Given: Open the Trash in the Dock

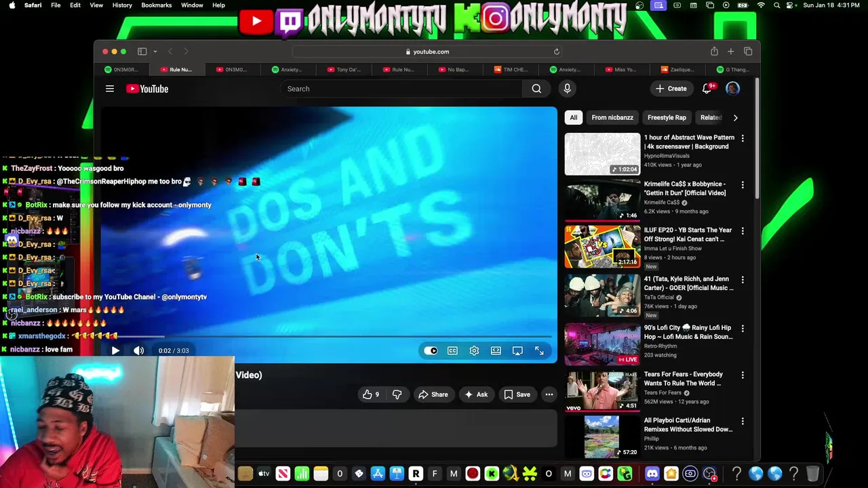Looking at the screenshot, I should 812,474.
